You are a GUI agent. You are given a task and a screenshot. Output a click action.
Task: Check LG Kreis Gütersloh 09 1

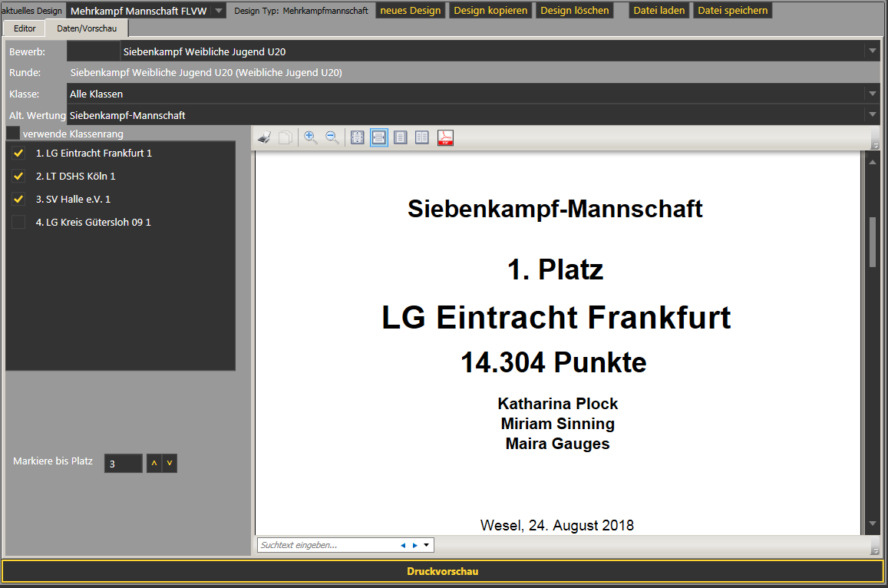click(18, 222)
